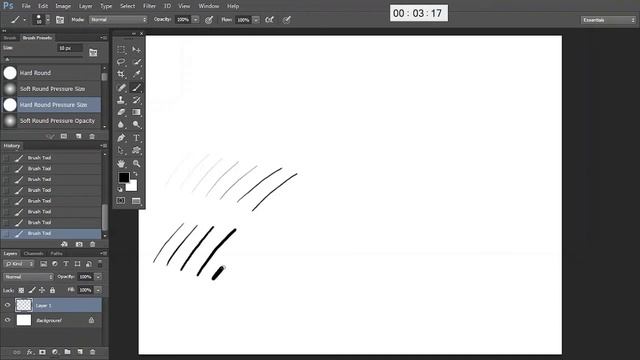Select the Brush tool in toolbox

pos(136,87)
